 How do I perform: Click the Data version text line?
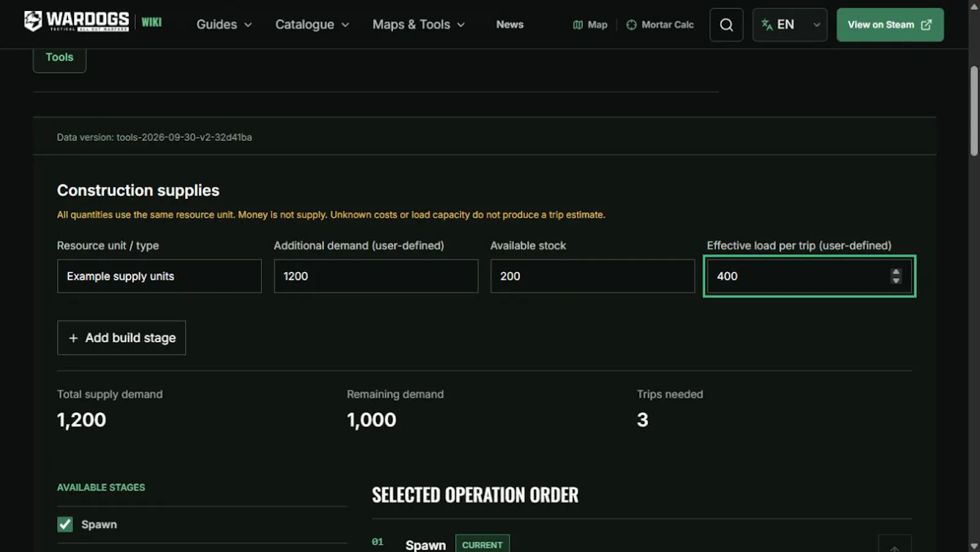point(154,137)
